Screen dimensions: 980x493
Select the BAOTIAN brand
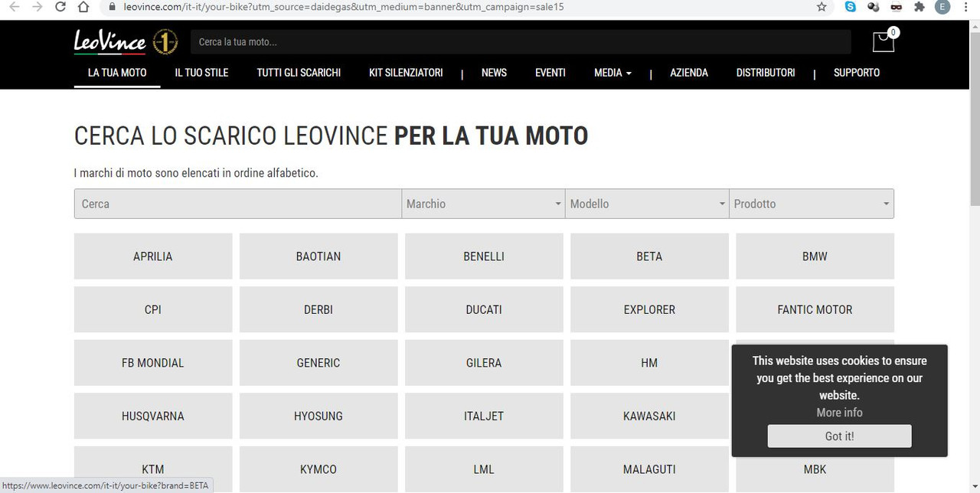(318, 256)
